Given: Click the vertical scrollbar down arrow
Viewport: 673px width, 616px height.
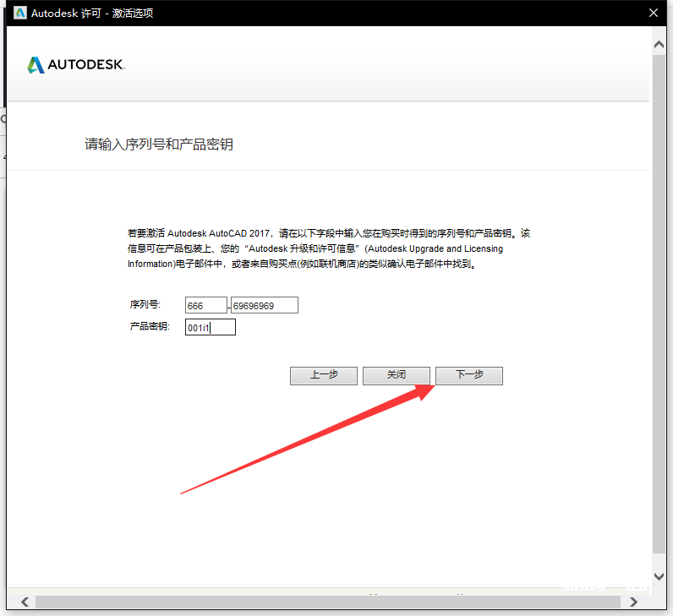Looking at the screenshot, I should coord(659,575).
